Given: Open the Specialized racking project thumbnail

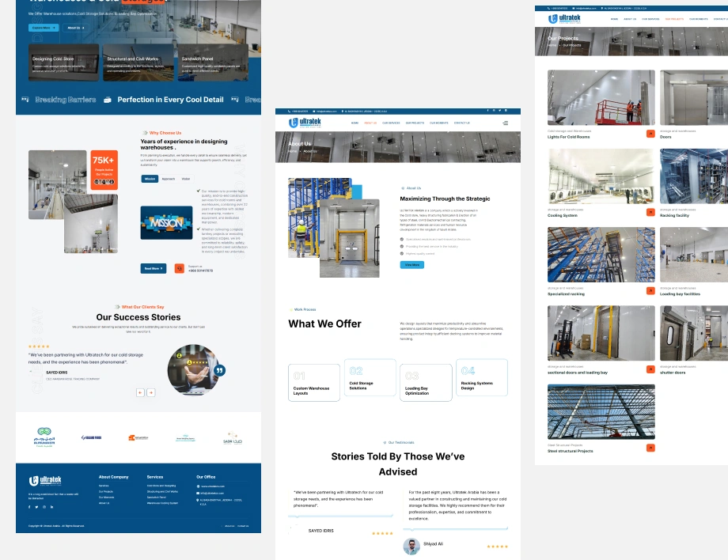Looking at the screenshot, I should coord(601,255).
